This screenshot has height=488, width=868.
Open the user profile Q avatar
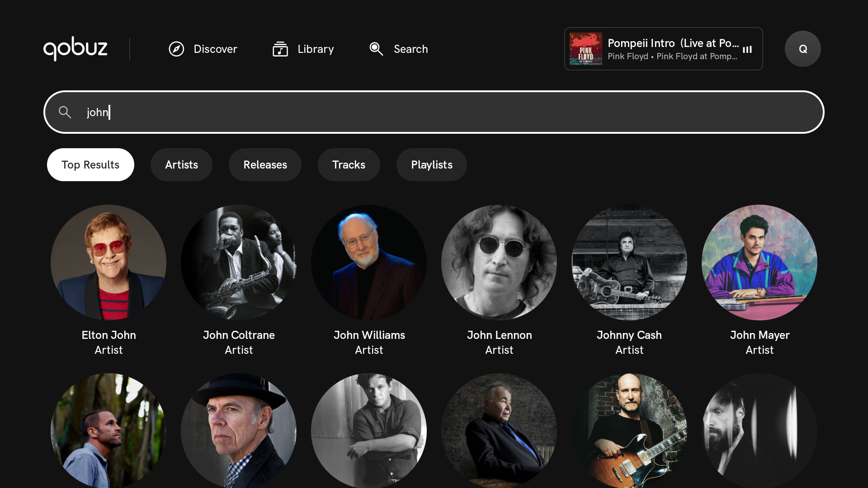pyautogui.click(x=802, y=49)
